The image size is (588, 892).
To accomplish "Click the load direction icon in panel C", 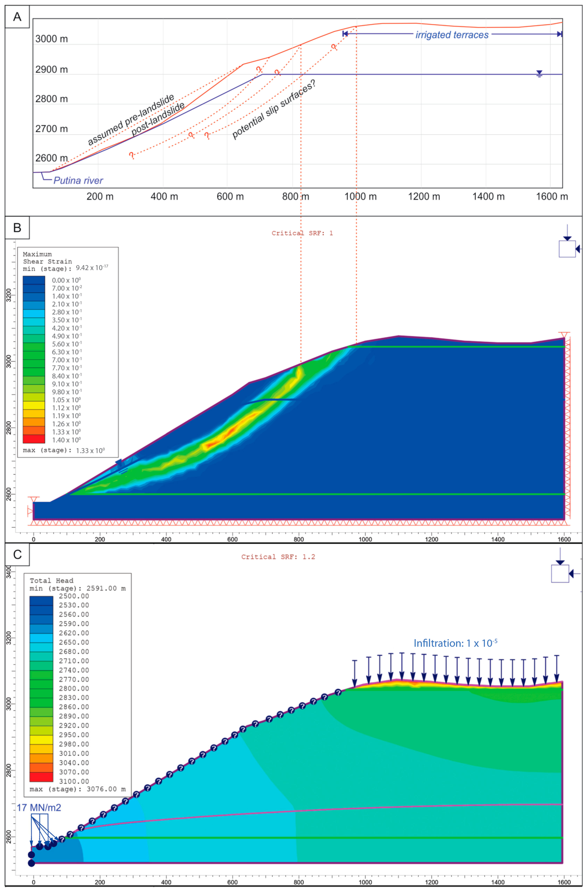I will 560,573.
